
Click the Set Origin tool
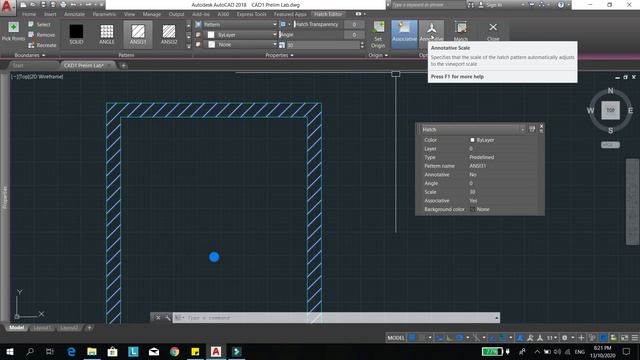378,34
